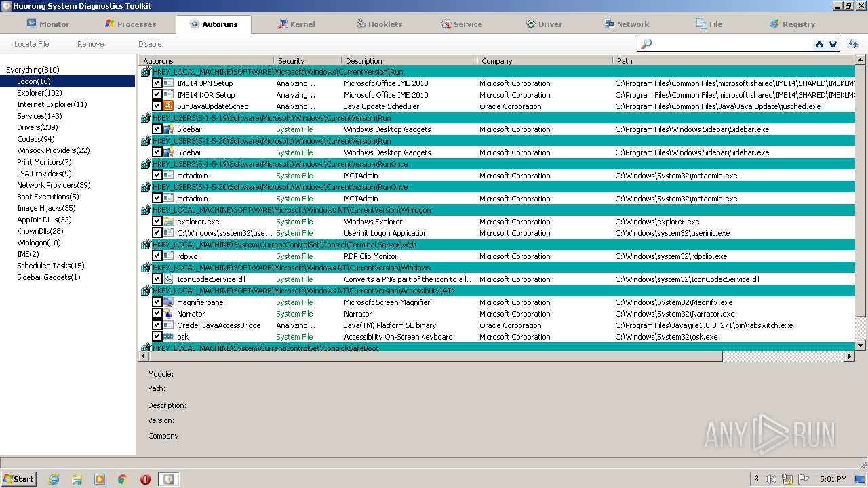Toggle the explorer.exe entry checkbox
This screenshot has width=868, height=488.
coord(157,222)
